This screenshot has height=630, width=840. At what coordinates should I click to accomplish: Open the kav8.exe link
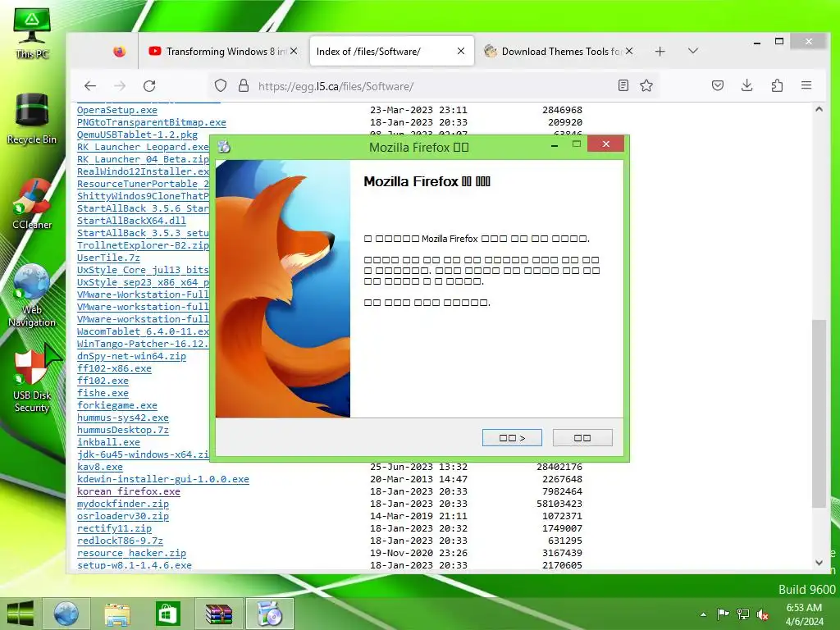coord(99,467)
